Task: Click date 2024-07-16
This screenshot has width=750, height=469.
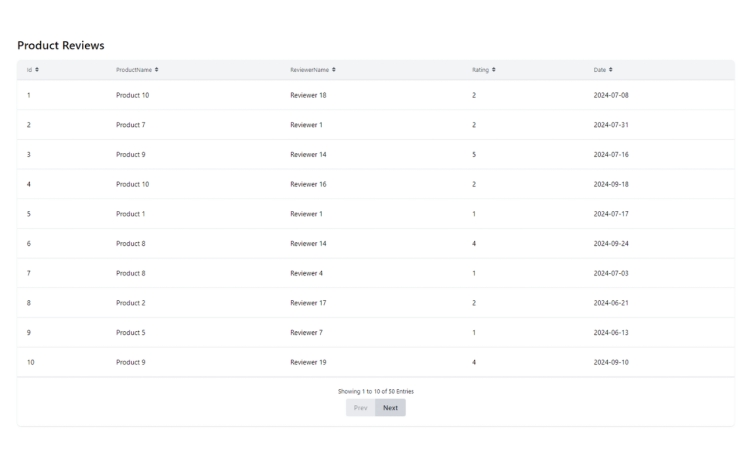Action: [x=611, y=154]
